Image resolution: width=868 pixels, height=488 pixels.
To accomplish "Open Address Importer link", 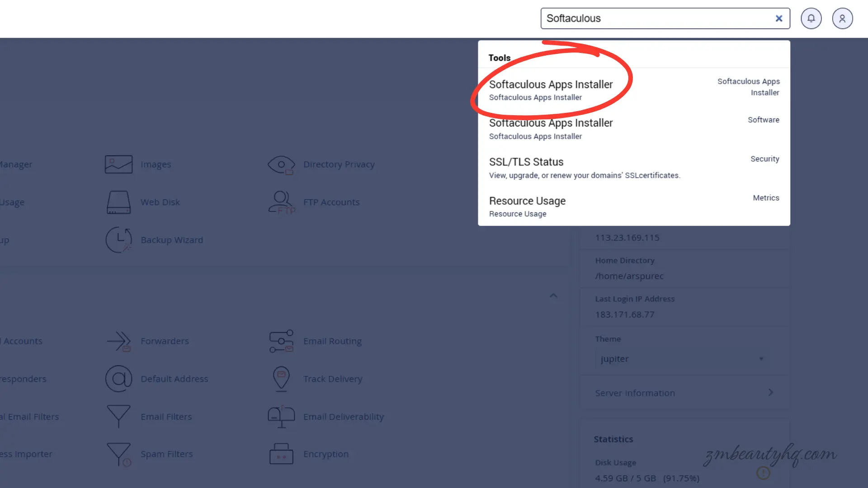I will 26,454.
